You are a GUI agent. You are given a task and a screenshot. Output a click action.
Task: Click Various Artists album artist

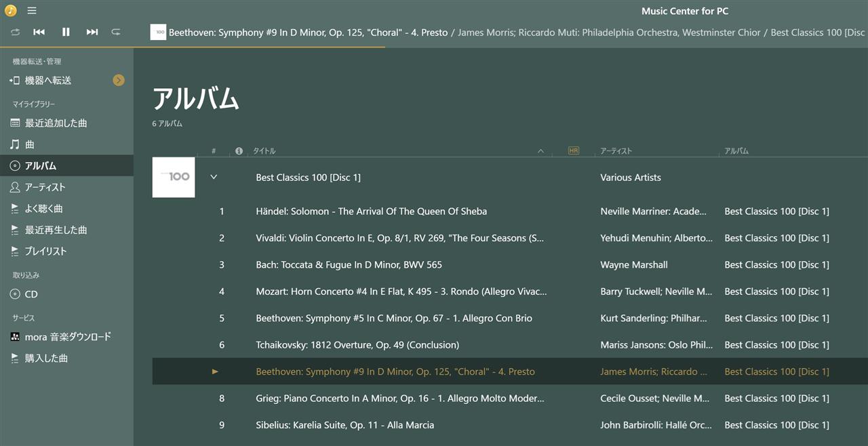pos(631,178)
